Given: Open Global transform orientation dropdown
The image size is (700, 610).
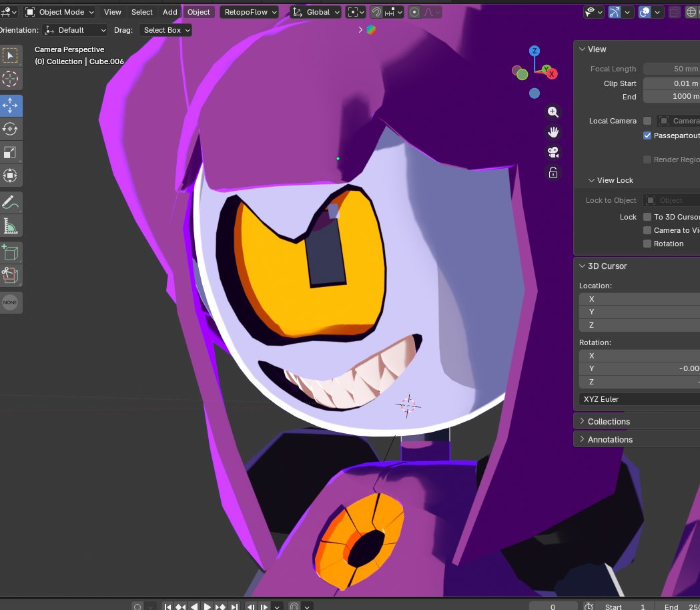Looking at the screenshot, I should [x=316, y=12].
